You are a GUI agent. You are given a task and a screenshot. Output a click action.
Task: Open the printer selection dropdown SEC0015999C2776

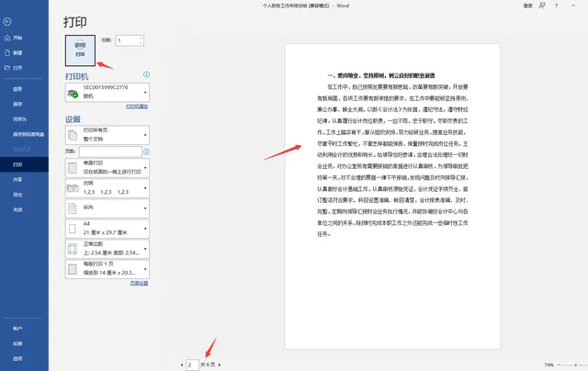(107, 92)
